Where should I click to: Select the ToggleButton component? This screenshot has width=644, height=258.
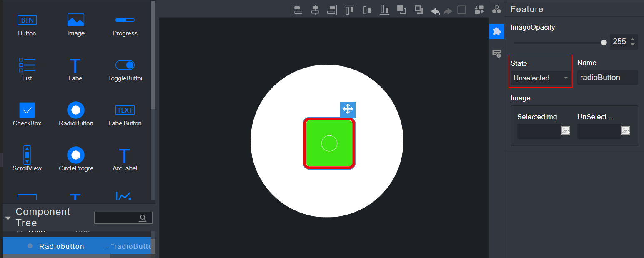[x=125, y=70]
